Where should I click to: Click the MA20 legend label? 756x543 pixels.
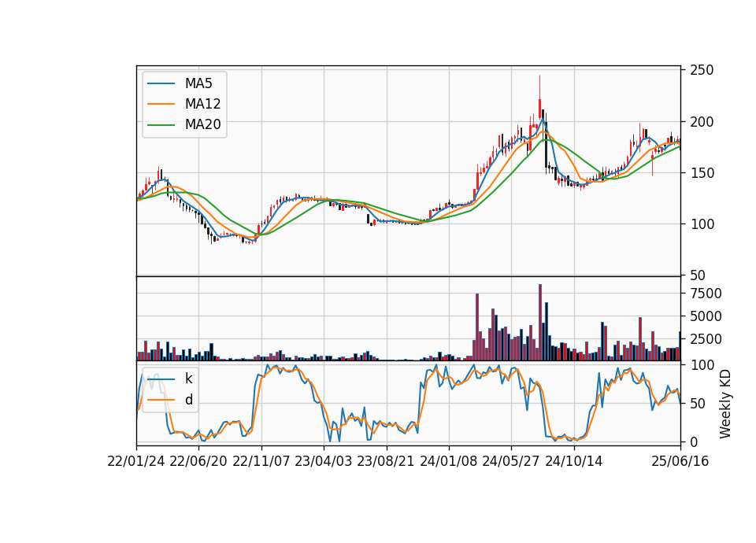(x=202, y=124)
